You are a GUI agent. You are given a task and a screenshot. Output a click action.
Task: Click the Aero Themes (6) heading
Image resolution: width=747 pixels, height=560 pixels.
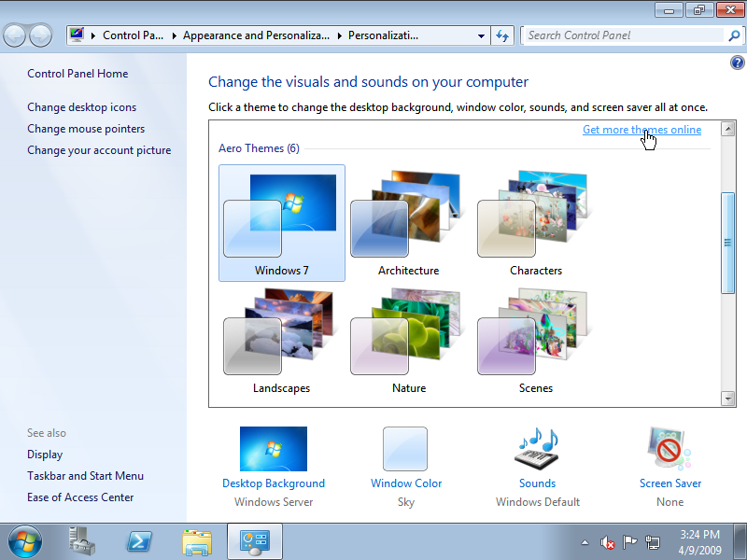pos(259,148)
